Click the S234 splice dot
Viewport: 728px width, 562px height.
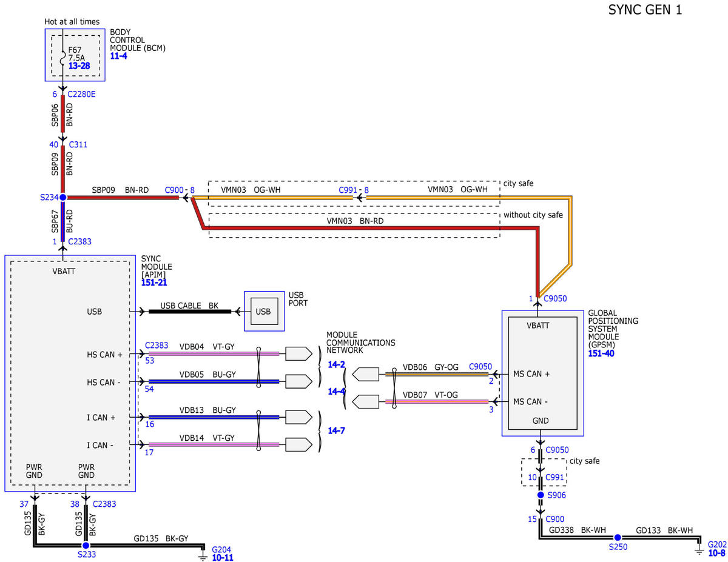click(x=62, y=198)
